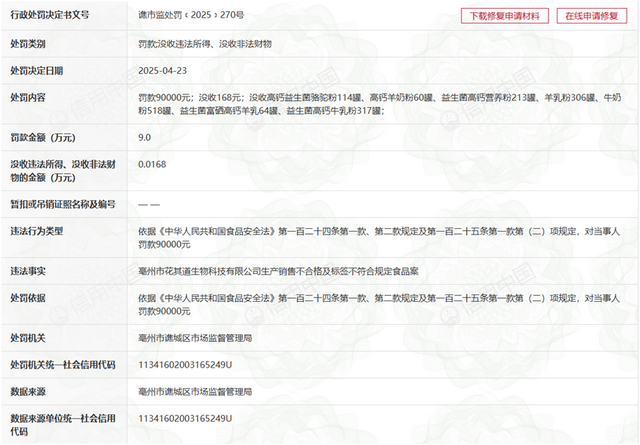Click the 处罚依据 value text
Viewport: 640px width, 445px height.
coord(380,305)
